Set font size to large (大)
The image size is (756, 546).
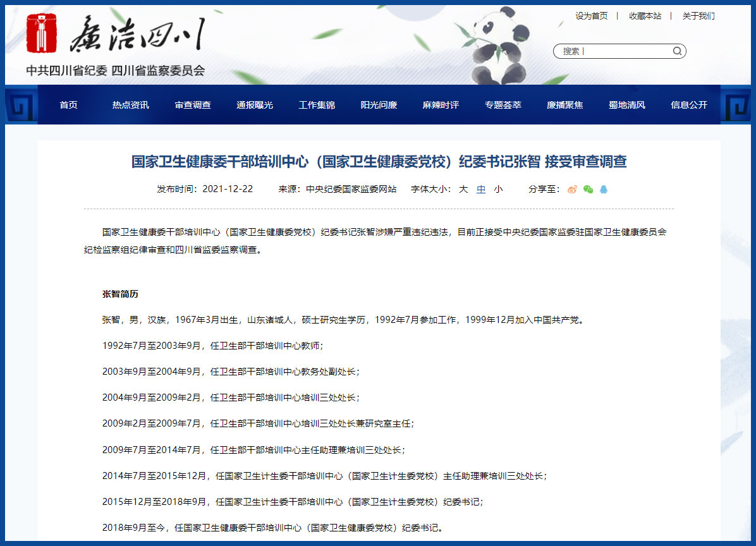coord(463,189)
